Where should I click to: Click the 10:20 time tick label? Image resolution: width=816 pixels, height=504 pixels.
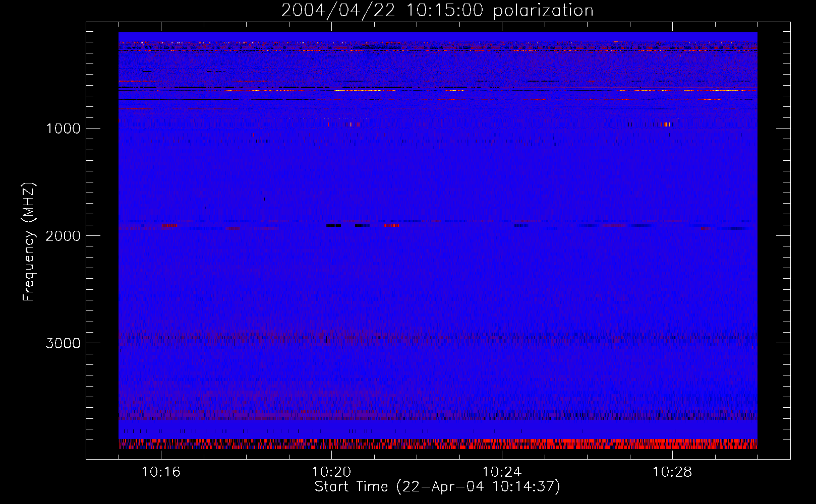coord(331,472)
